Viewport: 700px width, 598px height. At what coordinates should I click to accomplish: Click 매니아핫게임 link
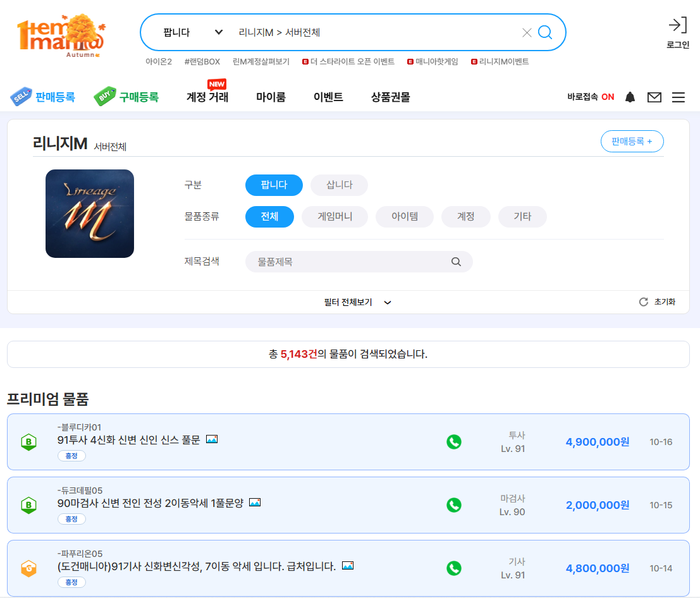tap(433, 61)
